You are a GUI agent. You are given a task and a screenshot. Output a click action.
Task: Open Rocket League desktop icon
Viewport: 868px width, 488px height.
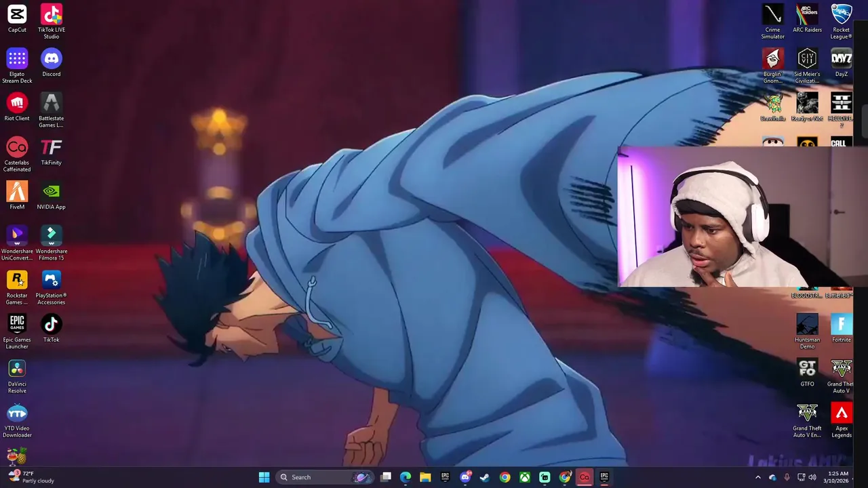click(x=842, y=21)
